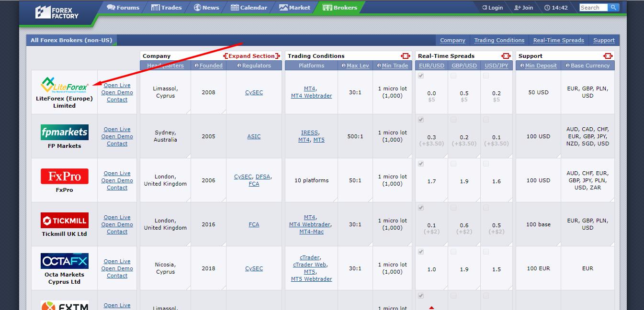Open the Tickmill logo

point(64,220)
